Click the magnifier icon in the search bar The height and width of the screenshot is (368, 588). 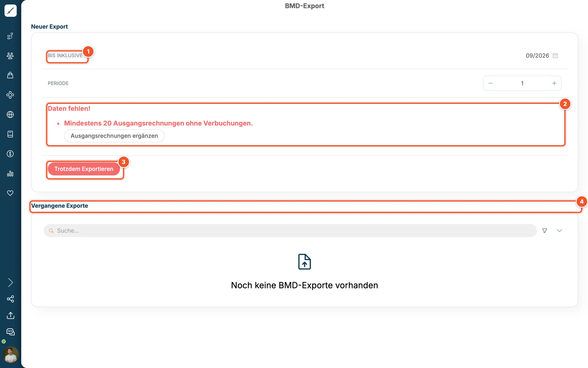coord(51,231)
